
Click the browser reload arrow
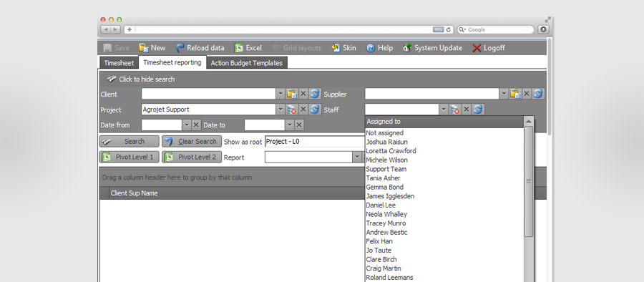click(x=448, y=29)
